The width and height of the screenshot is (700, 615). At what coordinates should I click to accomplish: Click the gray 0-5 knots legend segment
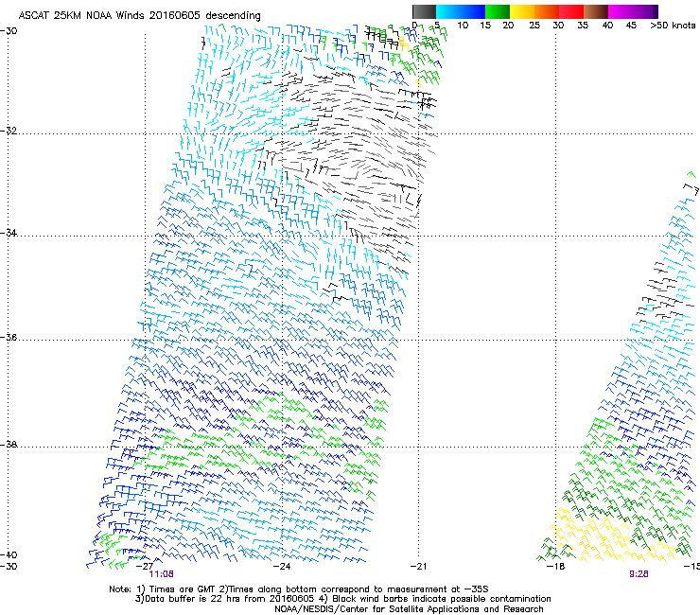pos(424,11)
